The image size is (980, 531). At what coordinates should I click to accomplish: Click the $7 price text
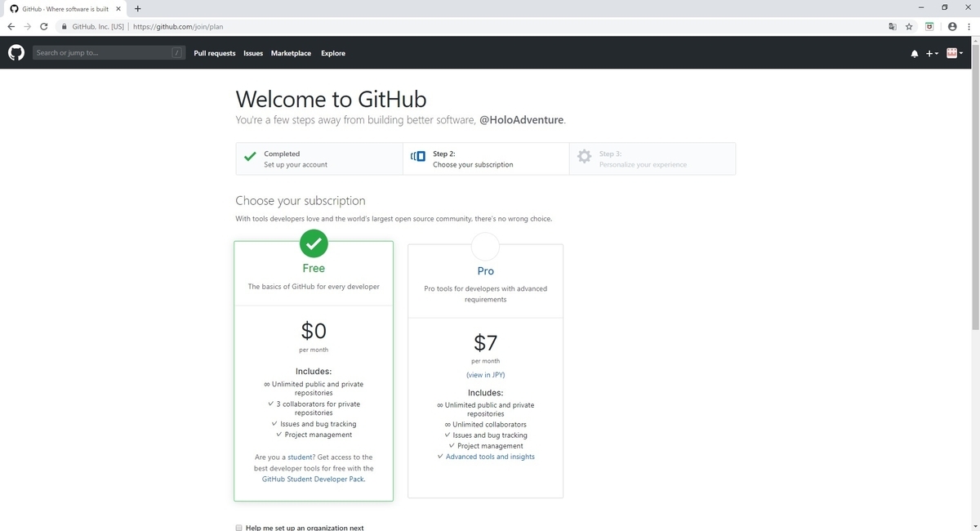click(485, 341)
